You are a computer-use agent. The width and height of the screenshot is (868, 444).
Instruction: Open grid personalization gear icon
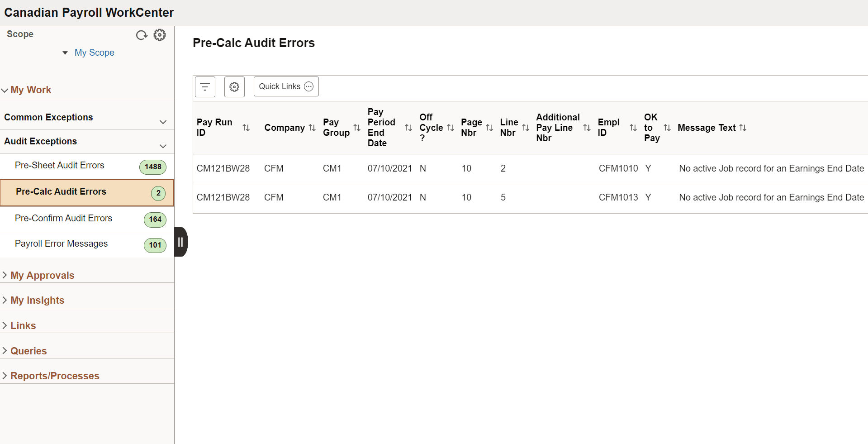pyautogui.click(x=234, y=86)
